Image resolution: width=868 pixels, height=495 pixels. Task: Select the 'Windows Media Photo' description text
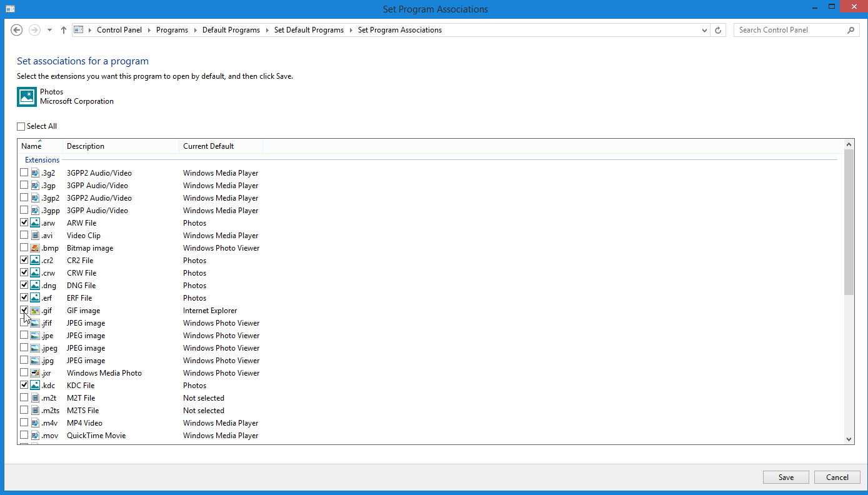[104, 373]
